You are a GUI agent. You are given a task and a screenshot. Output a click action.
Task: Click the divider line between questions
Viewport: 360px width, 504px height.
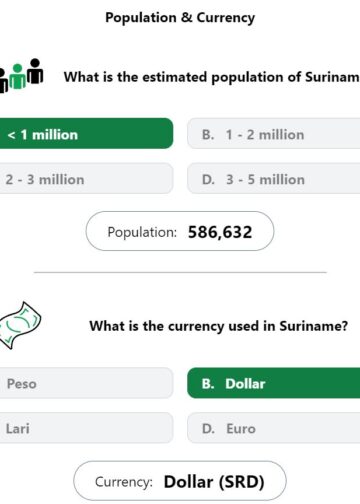pos(180,272)
